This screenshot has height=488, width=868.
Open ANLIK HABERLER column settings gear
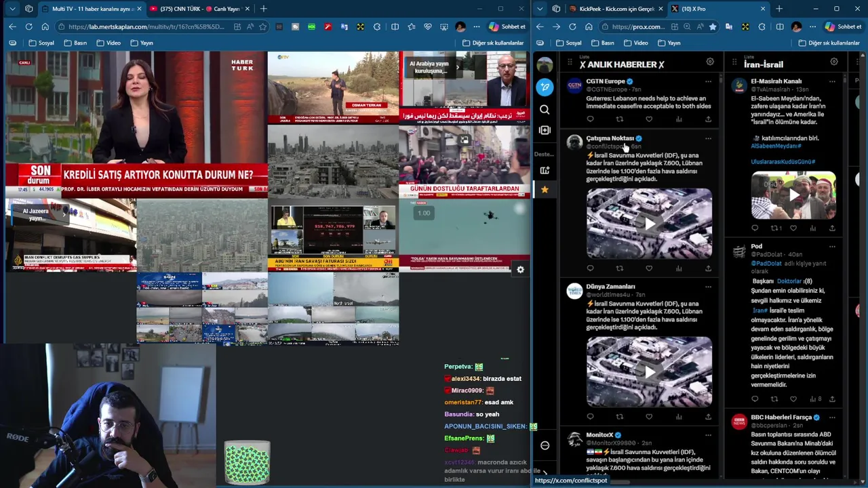(710, 62)
